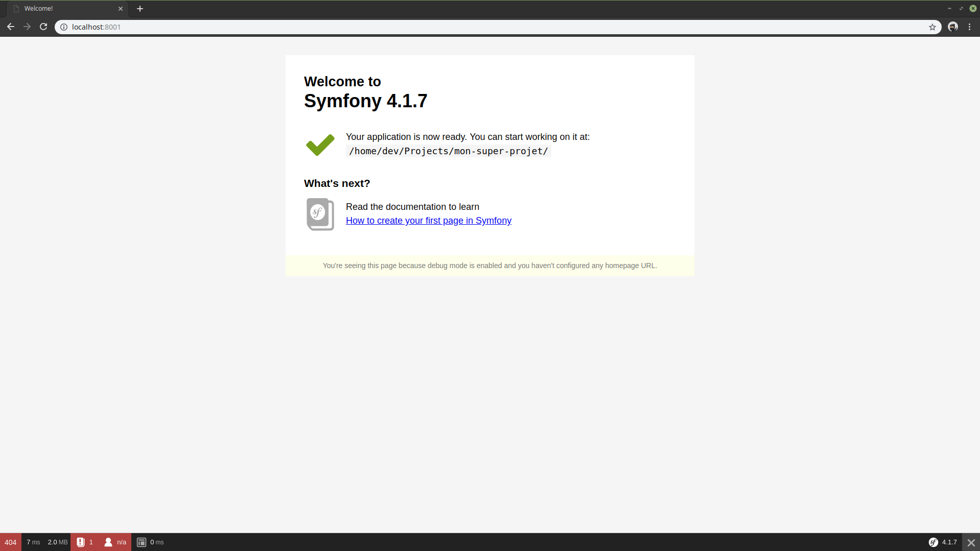Restore the browser window size
This screenshot has height=551, width=980.
(961, 8)
